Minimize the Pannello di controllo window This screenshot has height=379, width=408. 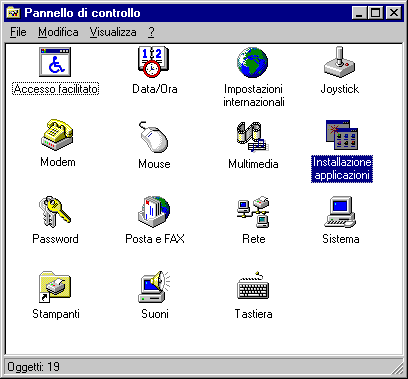click(359, 13)
